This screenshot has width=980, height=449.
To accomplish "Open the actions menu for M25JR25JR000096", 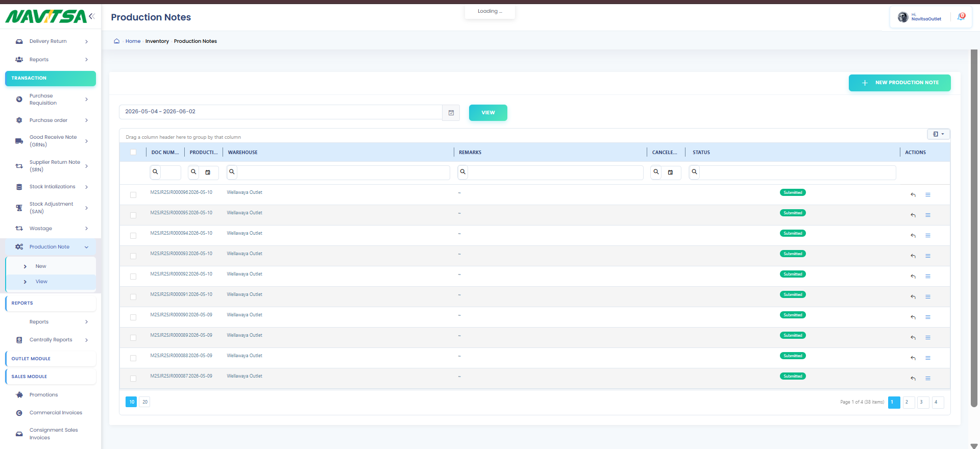I will coord(928,195).
